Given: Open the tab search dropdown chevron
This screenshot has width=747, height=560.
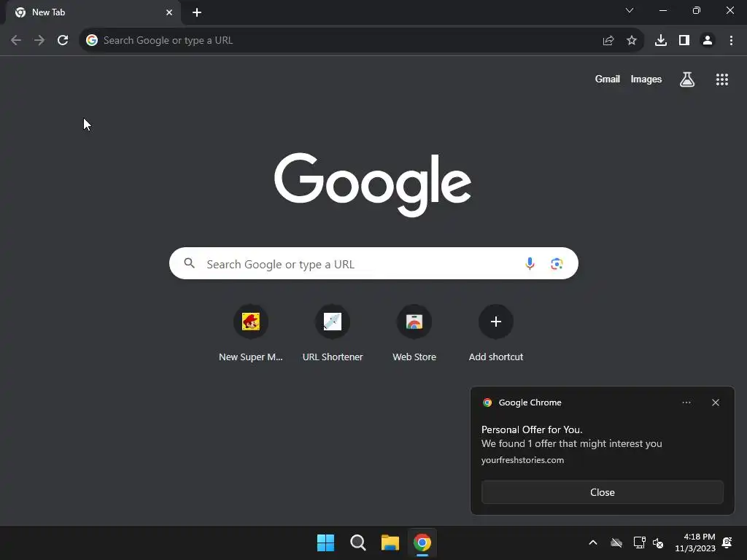Looking at the screenshot, I should pos(630,10).
